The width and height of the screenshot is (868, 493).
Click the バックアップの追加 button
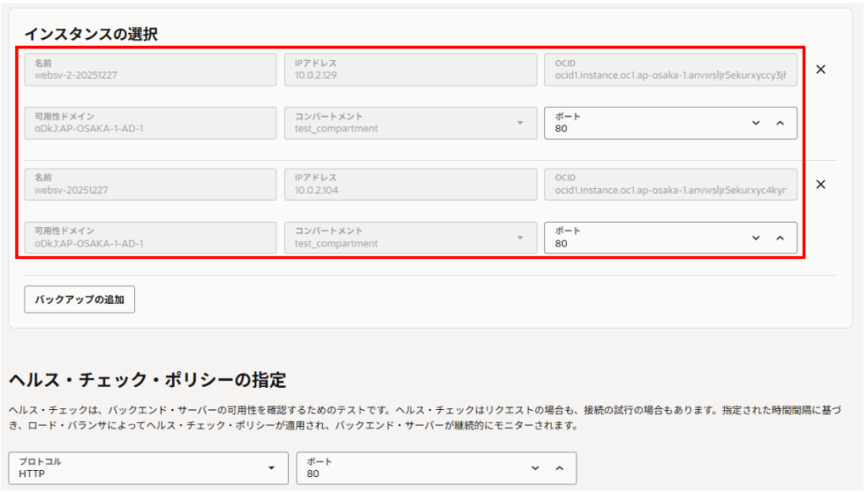point(80,300)
